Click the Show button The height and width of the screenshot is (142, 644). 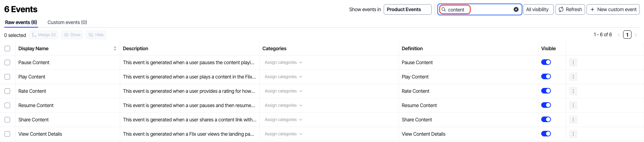click(72, 35)
